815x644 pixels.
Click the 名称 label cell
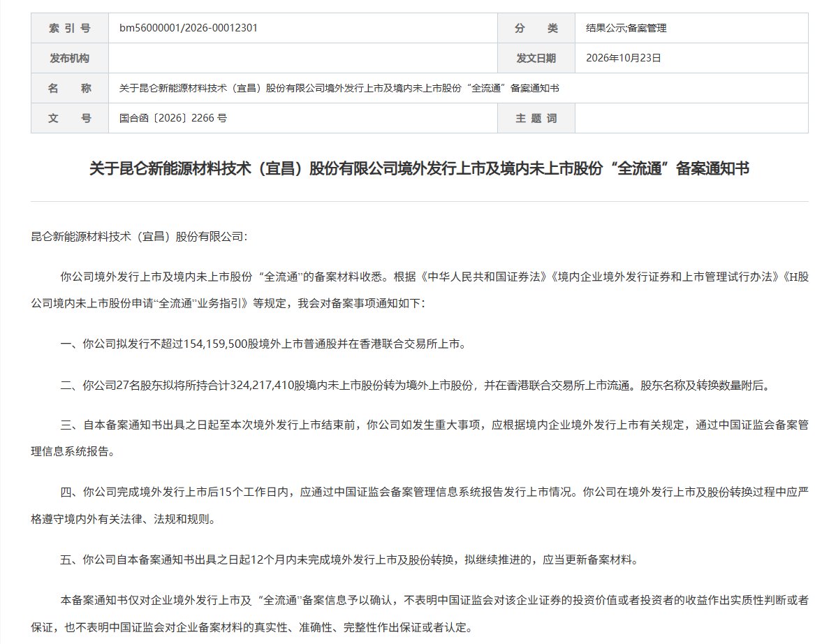(x=70, y=89)
